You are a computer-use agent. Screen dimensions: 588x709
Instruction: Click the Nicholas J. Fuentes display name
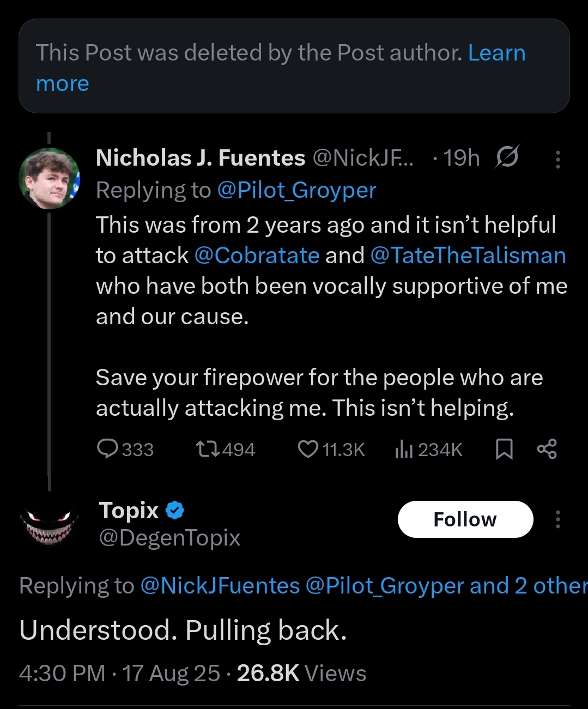coord(200,158)
